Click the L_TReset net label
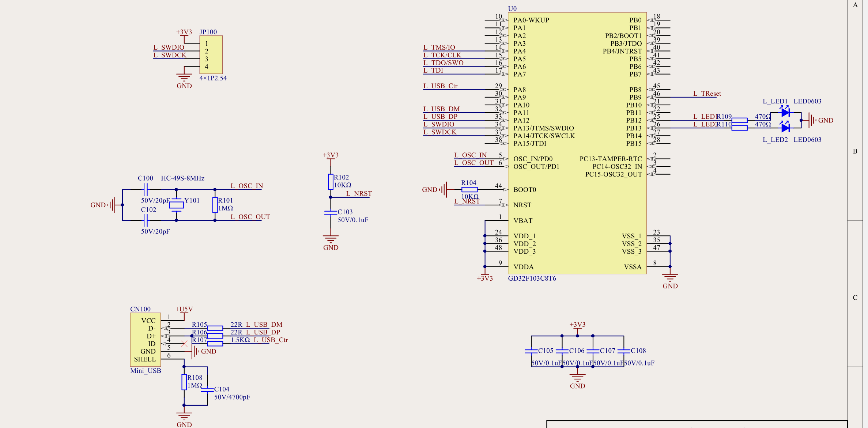Viewport: 868px width, 428px height. tap(707, 94)
